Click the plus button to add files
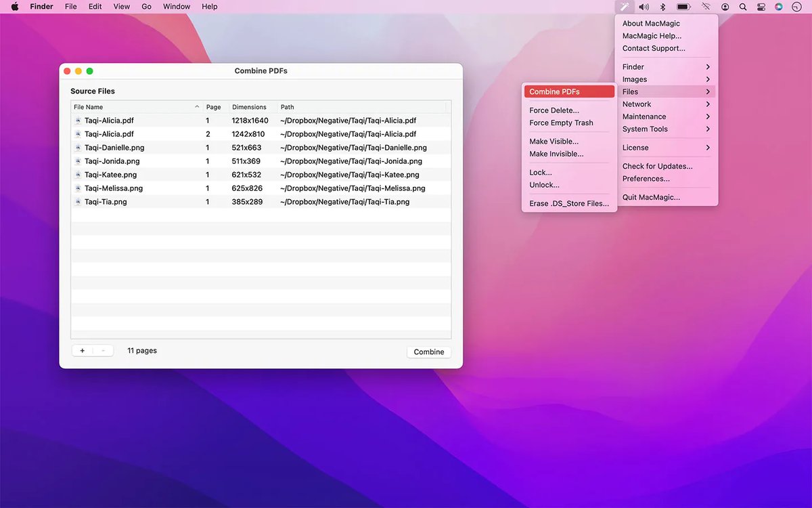812x508 pixels. point(83,351)
